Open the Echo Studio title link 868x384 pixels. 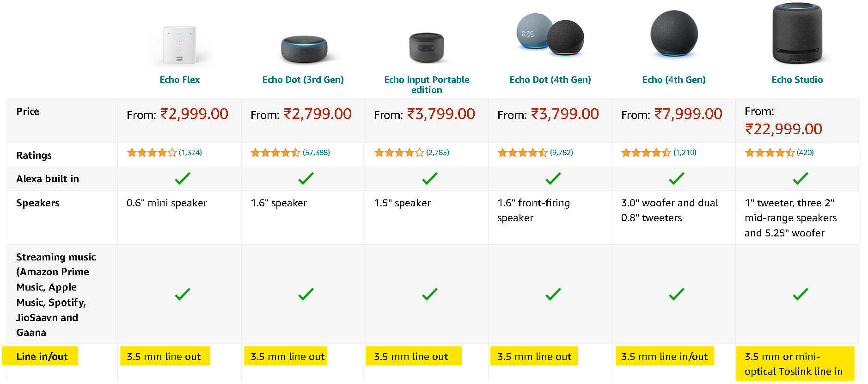point(797,80)
